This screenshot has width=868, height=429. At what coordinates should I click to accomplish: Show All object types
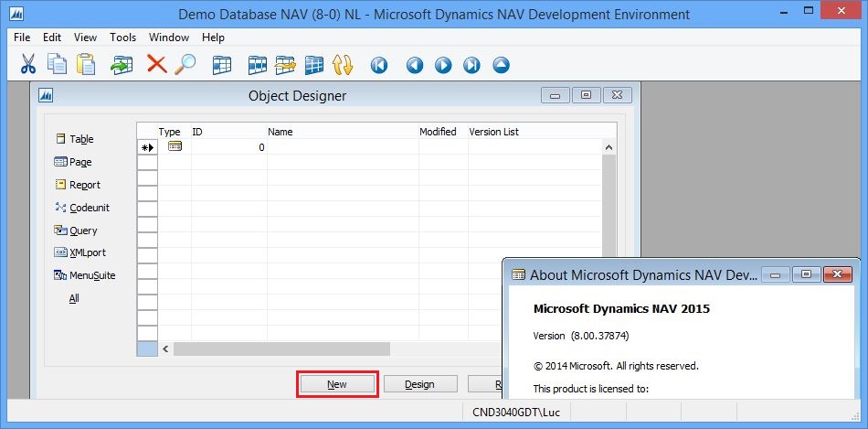pos(74,298)
